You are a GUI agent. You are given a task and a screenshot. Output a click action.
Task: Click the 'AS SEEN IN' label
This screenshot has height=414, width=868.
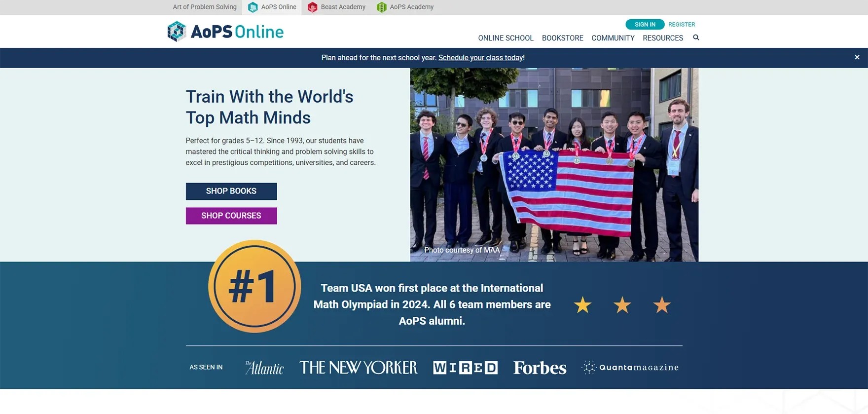coord(206,367)
